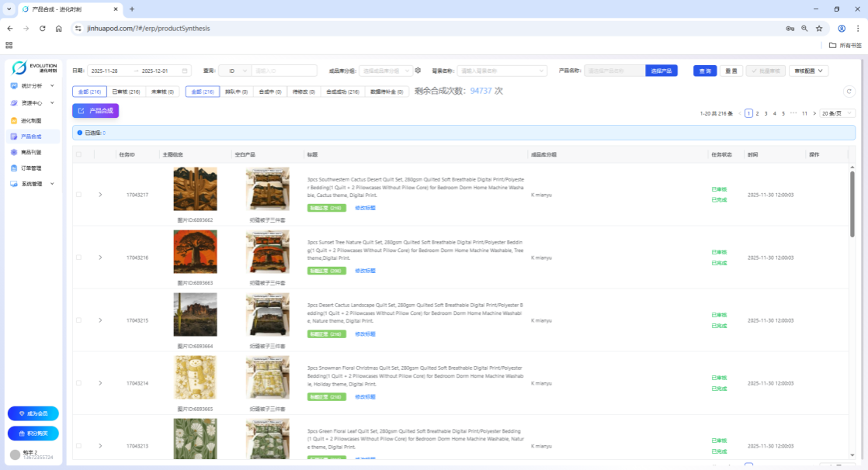Click the 订单管理 sidebar icon

click(x=14, y=168)
